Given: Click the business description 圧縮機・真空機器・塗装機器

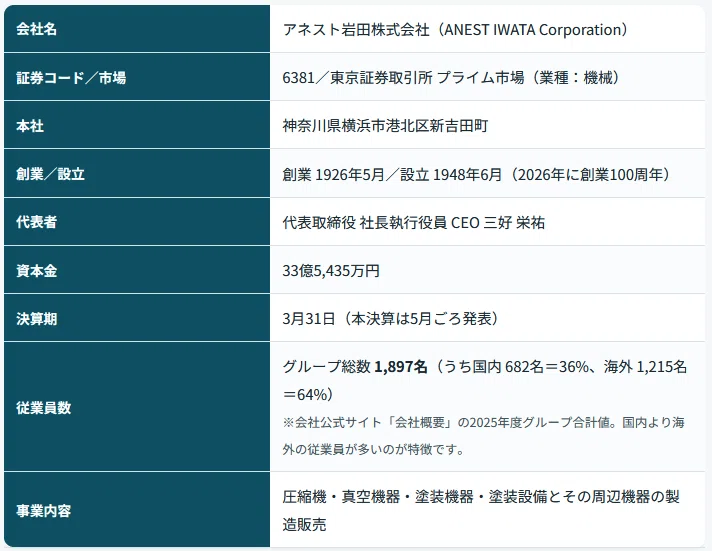Looking at the screenshot, I should [x=480, y=511].
